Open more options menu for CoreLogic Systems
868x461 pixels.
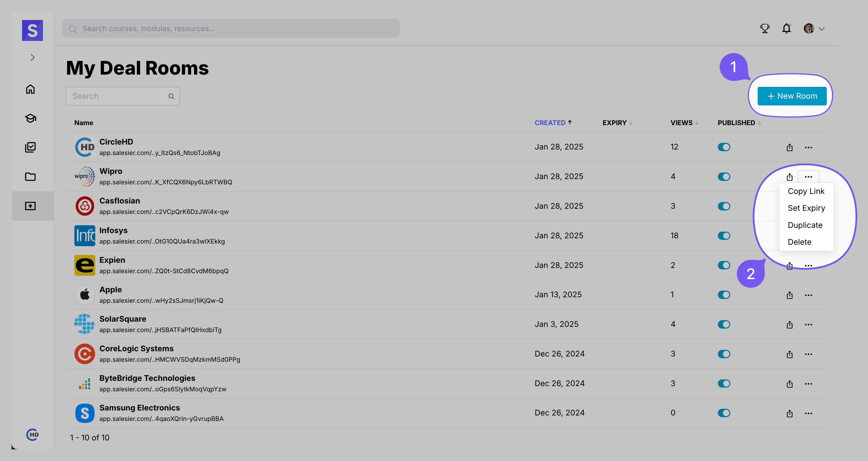808,354
